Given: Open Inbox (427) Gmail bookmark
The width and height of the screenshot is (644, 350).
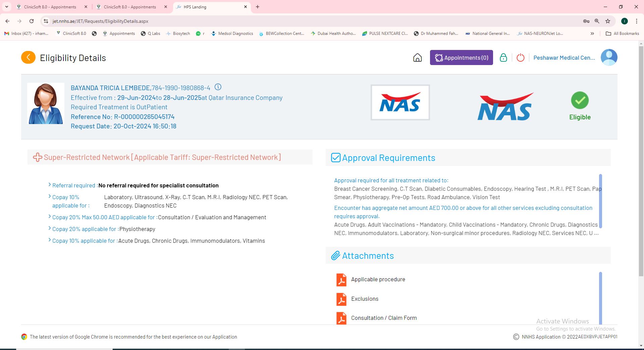Looking at the screenshot, I should pyautogui.click(x=26, y=34).
